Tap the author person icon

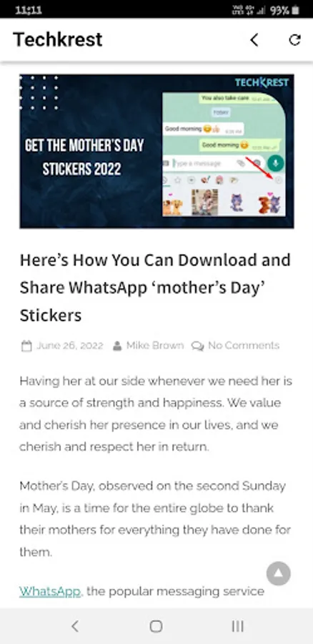click(x=117, y=346)
